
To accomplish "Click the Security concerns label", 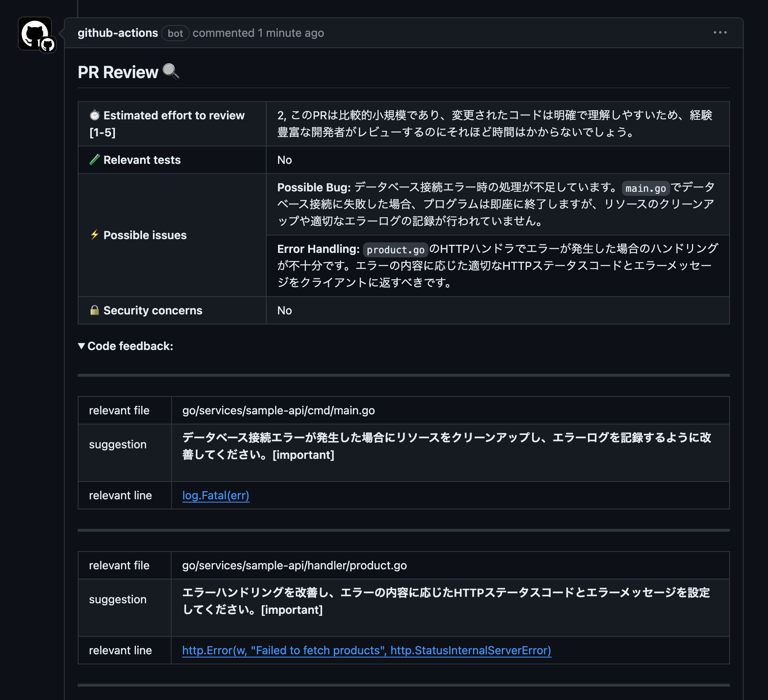I will point(153,310).
